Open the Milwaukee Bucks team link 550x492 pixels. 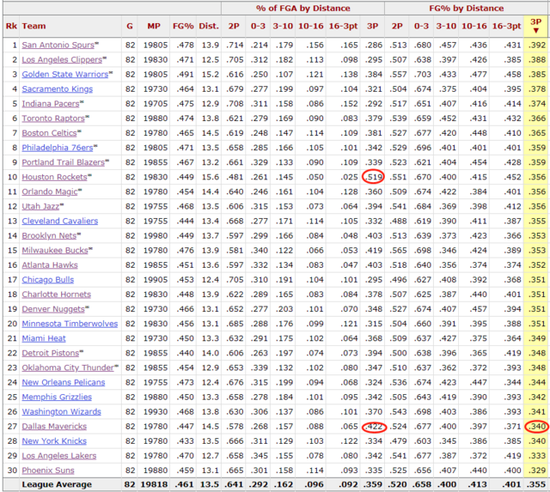coord(55,250)
